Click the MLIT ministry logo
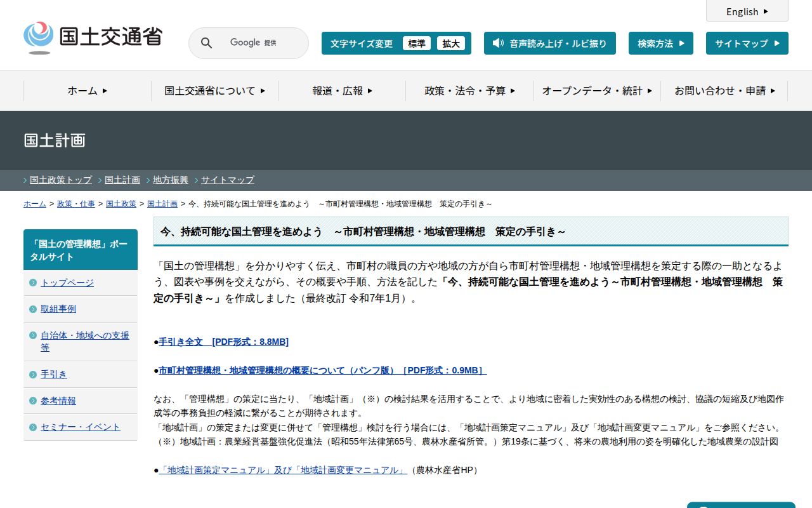Screen dimensions: 812x508 93,37
